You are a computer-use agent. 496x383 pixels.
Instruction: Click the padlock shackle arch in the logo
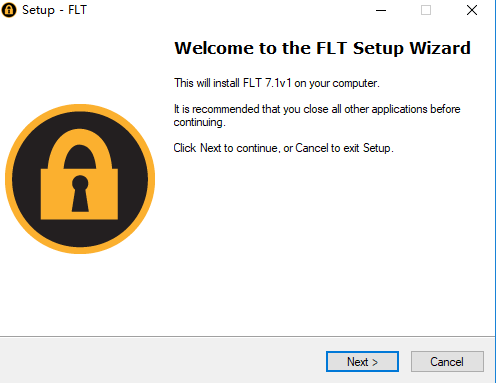tap(80, 149)
